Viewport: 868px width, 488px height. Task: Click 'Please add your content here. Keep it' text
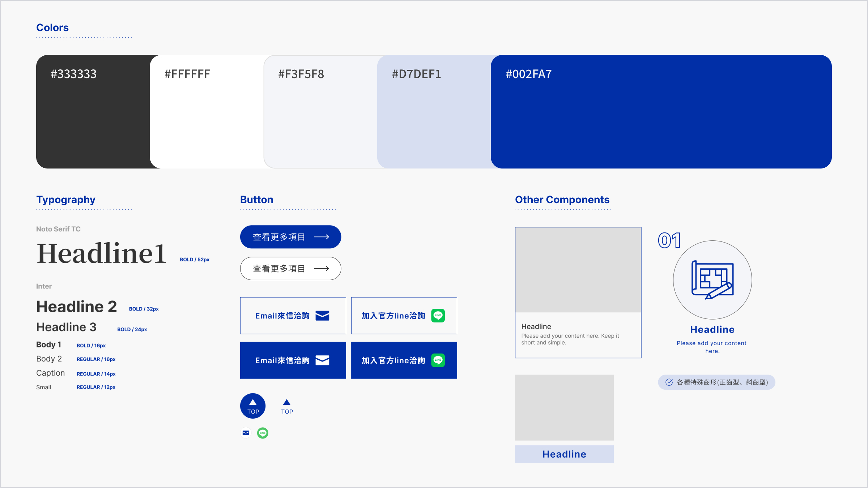click(x=570, y=336)
